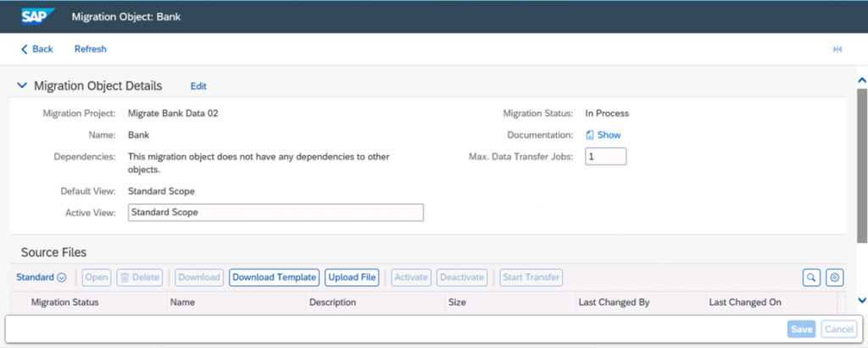868x348 pixels.
Task: Click the scroll up arrow
Action: pos(861,80)
